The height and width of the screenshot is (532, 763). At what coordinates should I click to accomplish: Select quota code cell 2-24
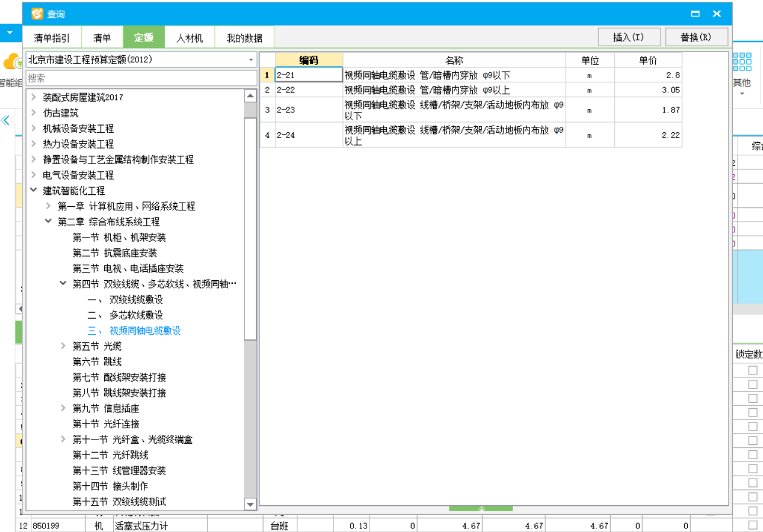tap(309, 135)
